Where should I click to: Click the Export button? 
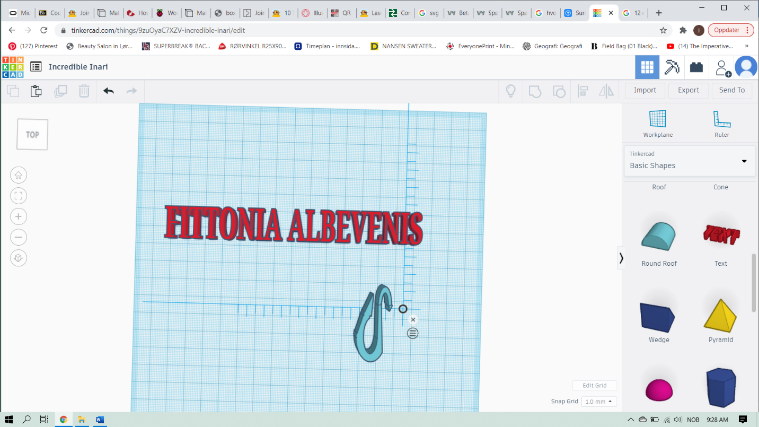[x=688, y=90]
